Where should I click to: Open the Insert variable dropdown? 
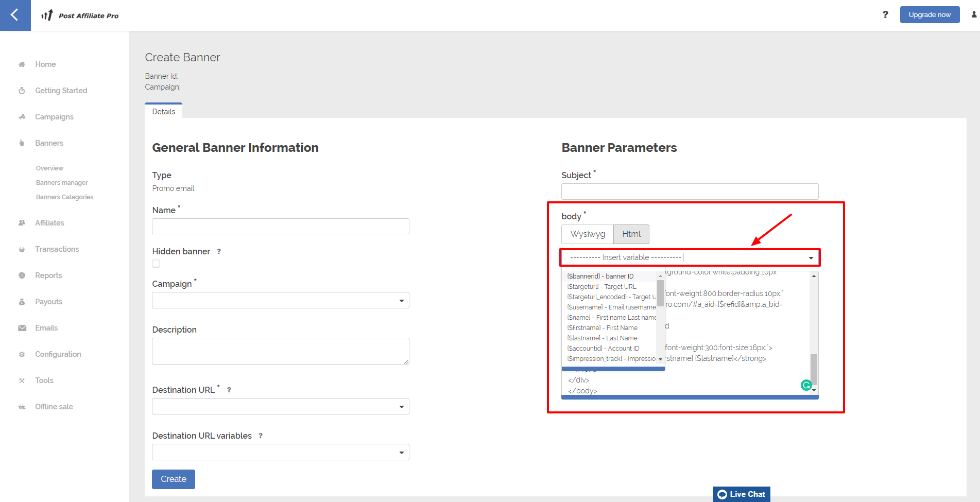[690, 257]
